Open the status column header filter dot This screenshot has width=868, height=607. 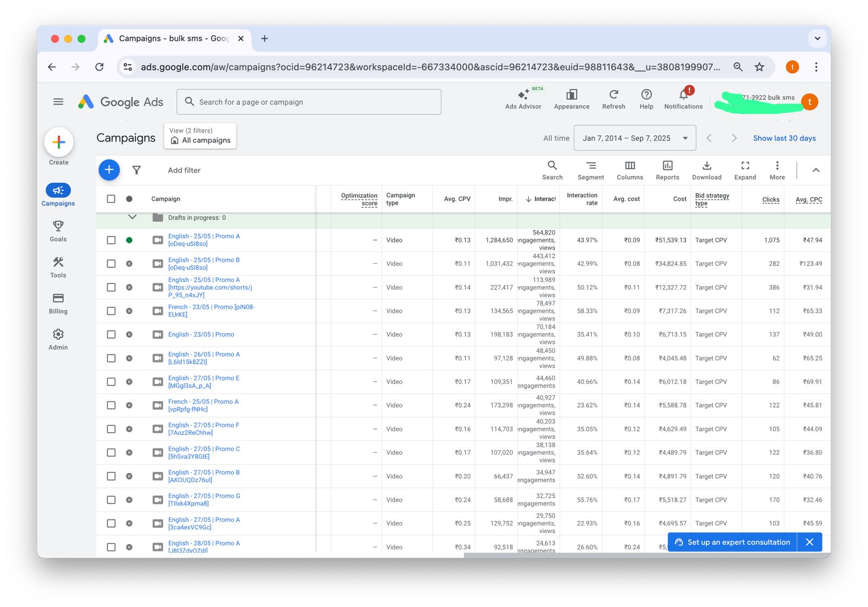pyautogui.click(x=129, y=199)
